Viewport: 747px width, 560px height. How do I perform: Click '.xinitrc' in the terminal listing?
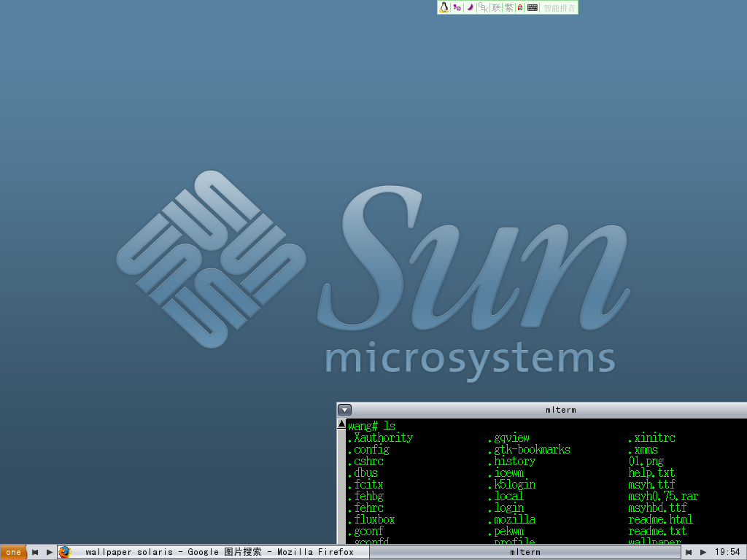pos(651,437)
